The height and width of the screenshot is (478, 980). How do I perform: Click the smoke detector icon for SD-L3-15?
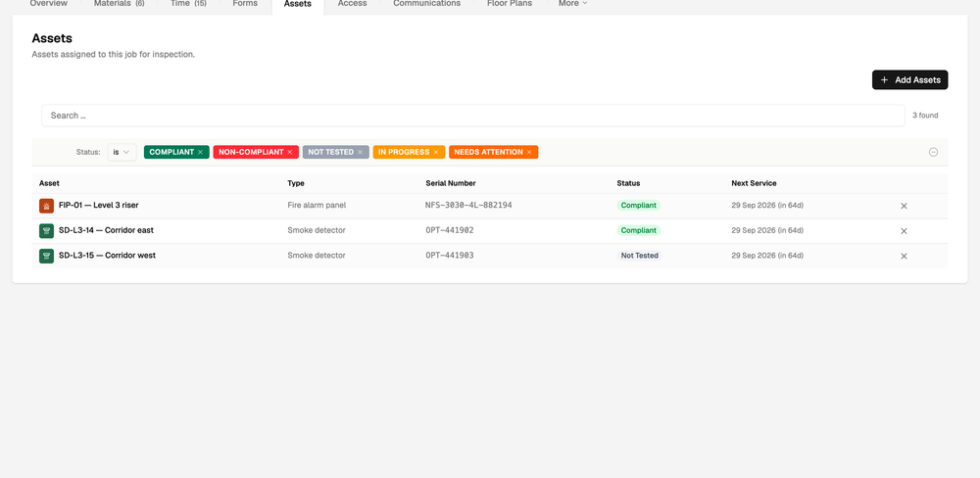tap(46, 256)
